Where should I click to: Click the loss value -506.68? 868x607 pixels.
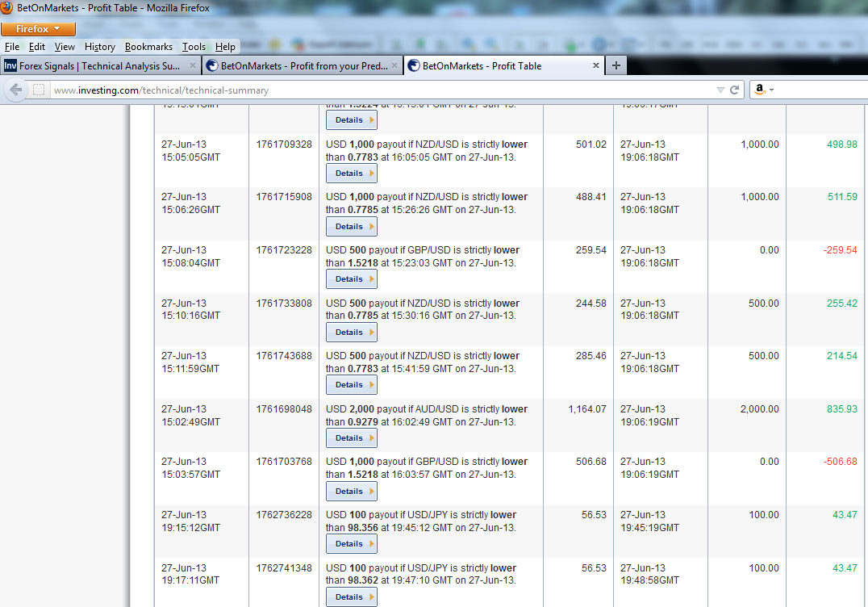point(841,462)
